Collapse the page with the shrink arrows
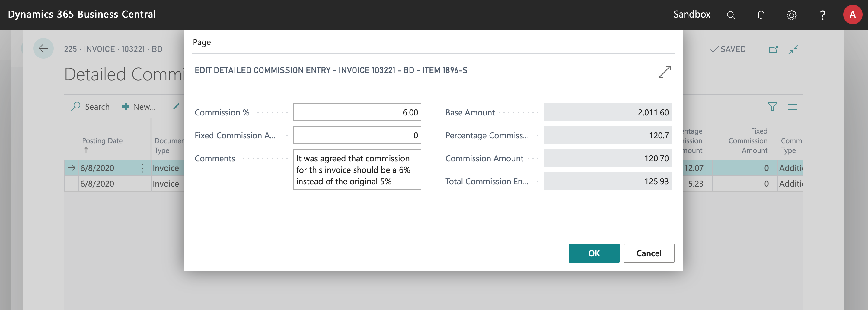The image size is (868, 310). [x=793, y=49]
